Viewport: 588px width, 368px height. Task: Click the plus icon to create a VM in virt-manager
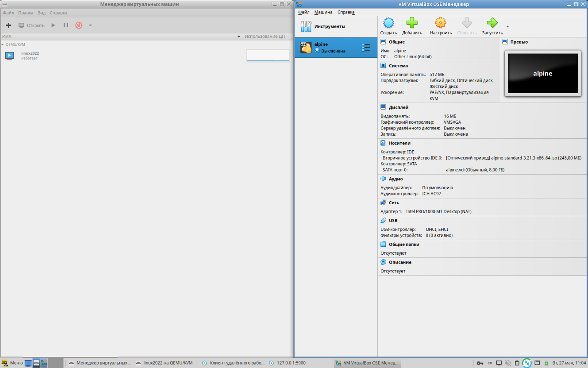click(x=8, y=25)
